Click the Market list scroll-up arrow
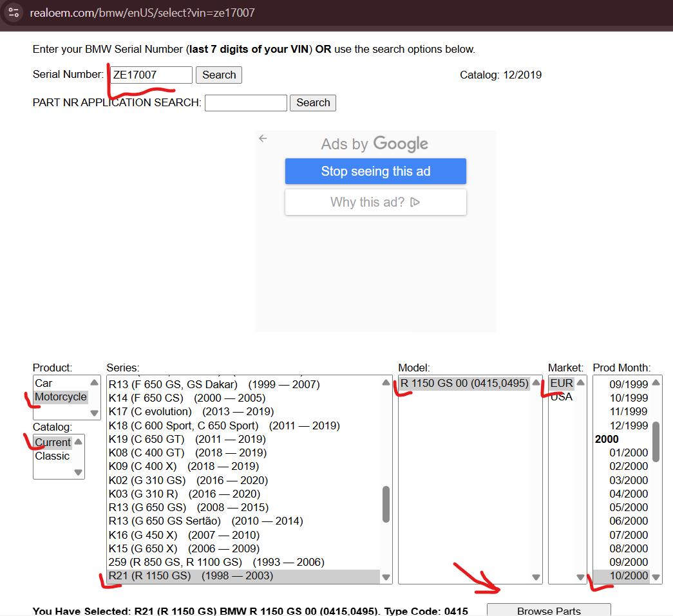Viewport: 673px width, 616px height. click(581, 382)
